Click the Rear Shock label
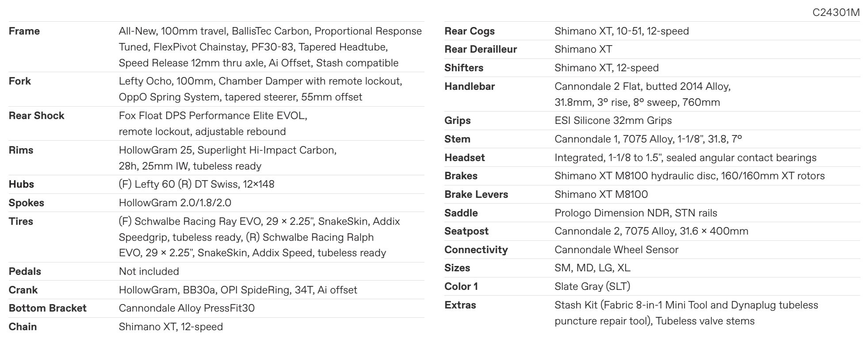The image size is (868, 343). tap(37, 116)
